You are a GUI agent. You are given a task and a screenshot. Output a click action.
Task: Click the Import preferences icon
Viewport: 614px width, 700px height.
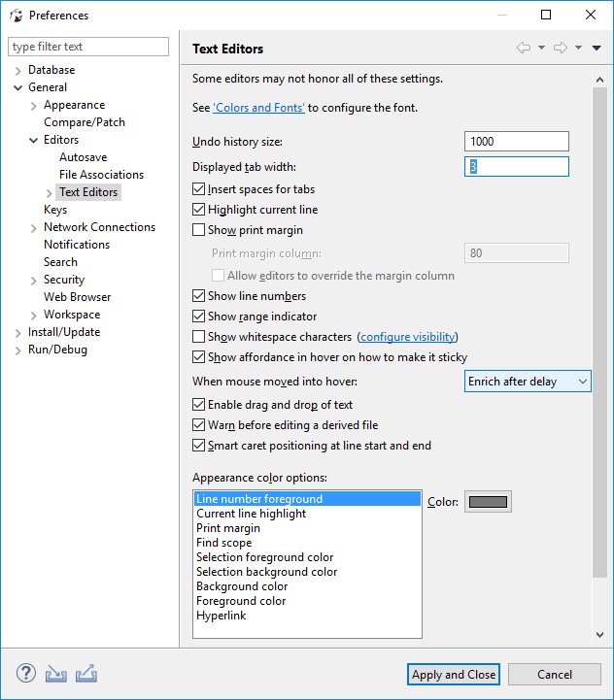(55, 674)
